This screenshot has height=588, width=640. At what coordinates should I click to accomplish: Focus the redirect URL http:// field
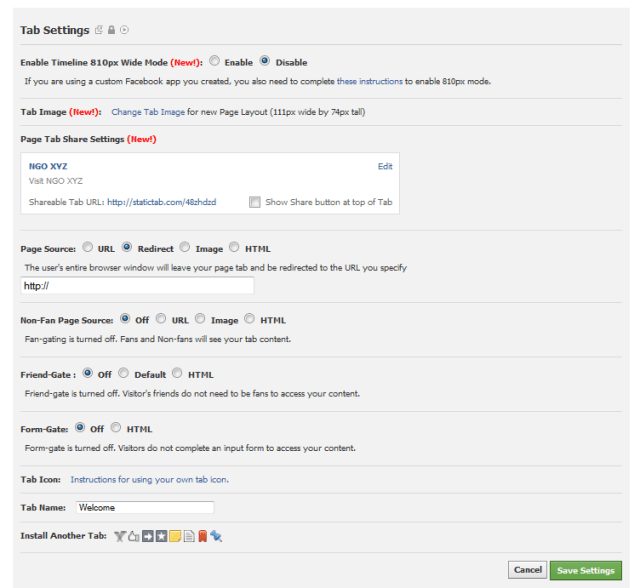[137, 285]
